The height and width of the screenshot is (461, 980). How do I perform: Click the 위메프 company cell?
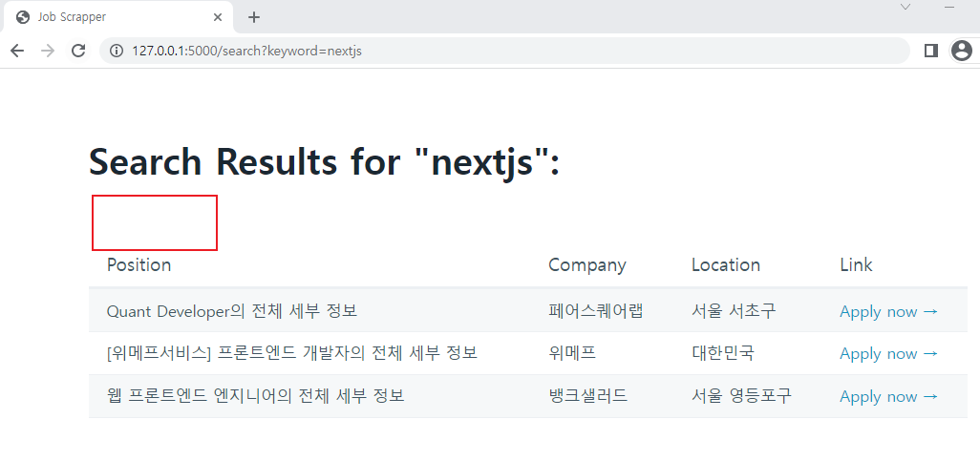[x=572, y=353]
